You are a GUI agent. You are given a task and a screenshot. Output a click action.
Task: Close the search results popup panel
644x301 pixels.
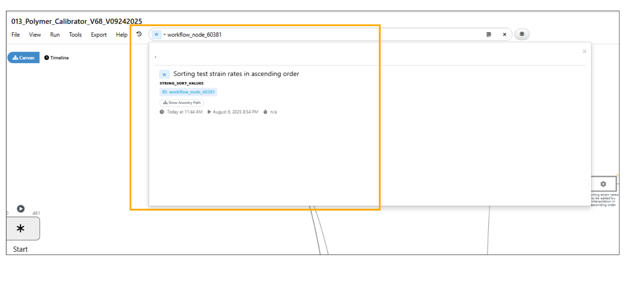(x=584, y=51)
